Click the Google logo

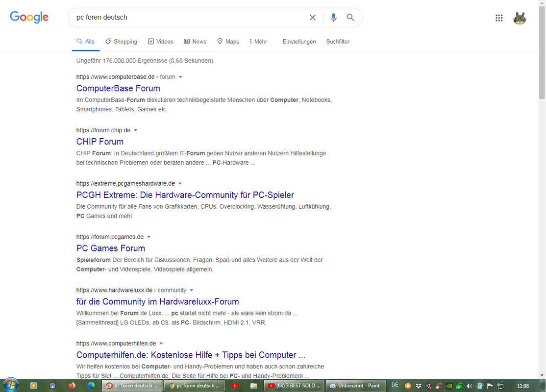click(29, 17)
